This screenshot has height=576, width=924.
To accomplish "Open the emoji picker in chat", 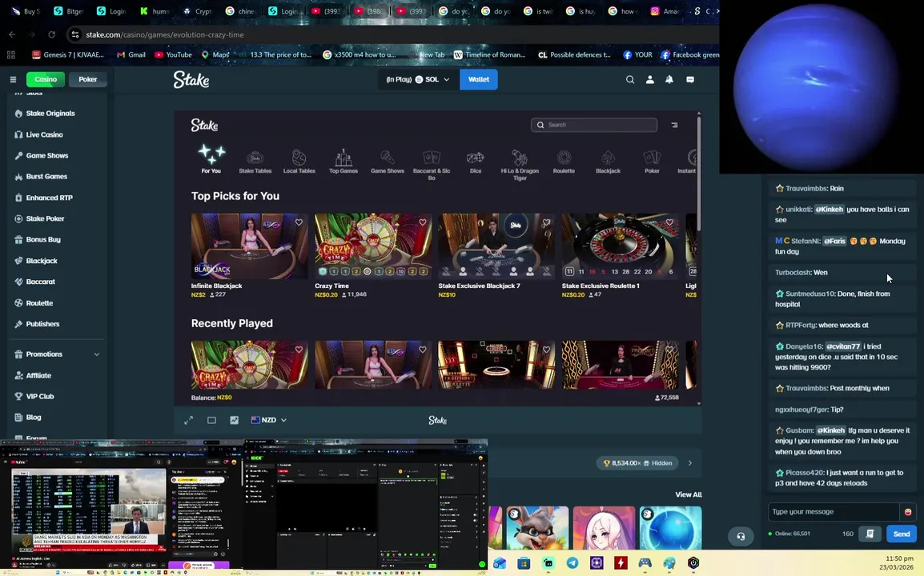I will click(907, 512).
